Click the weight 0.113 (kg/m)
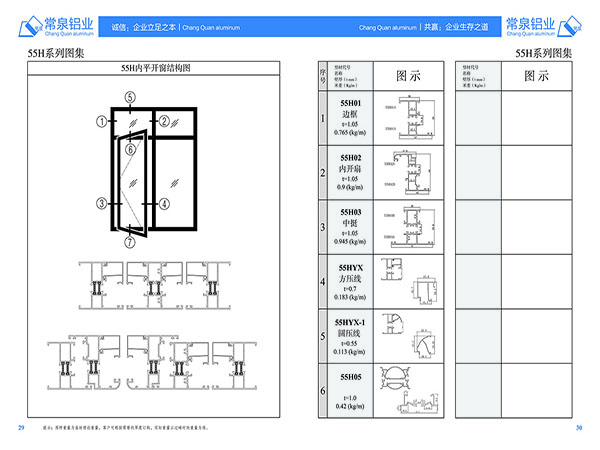The image size is (600, 450). click(x=349, y=352)
